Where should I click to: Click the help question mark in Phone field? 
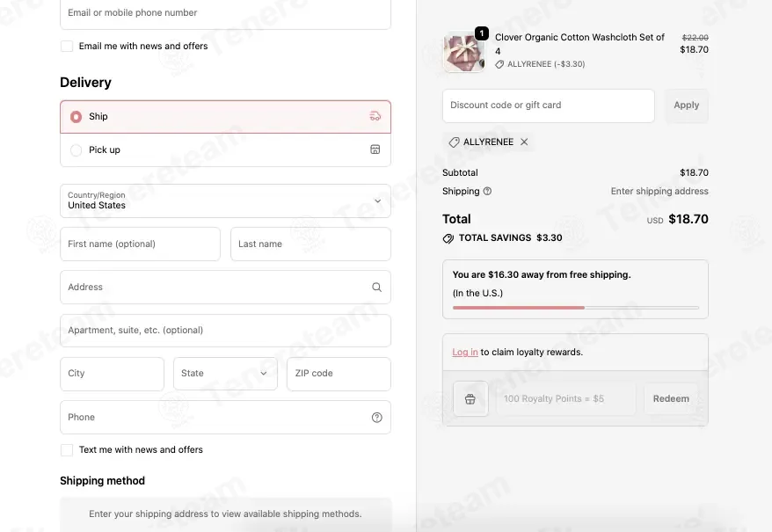[376, 417]
